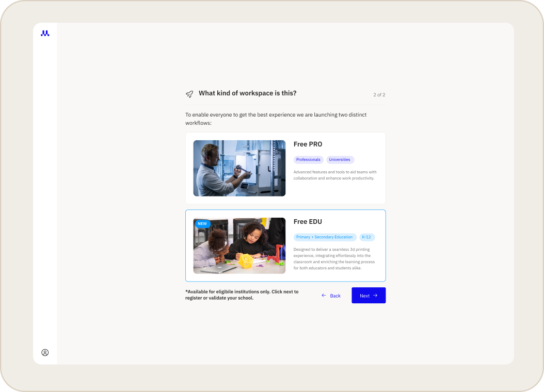The height and width of the screenshot is (392, 544).
Task: Go to the next step with Next
Action: point(369,296)
